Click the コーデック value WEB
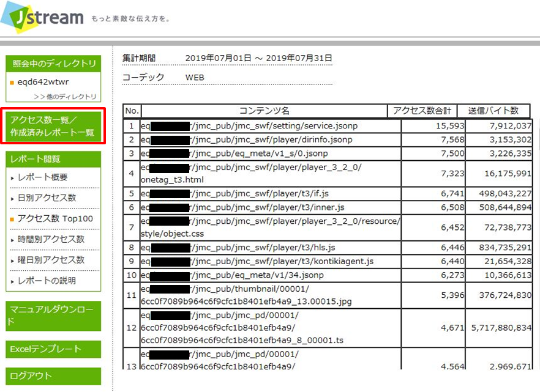Image resolution: width=540 pixels, height=392 pixels. 195,78
